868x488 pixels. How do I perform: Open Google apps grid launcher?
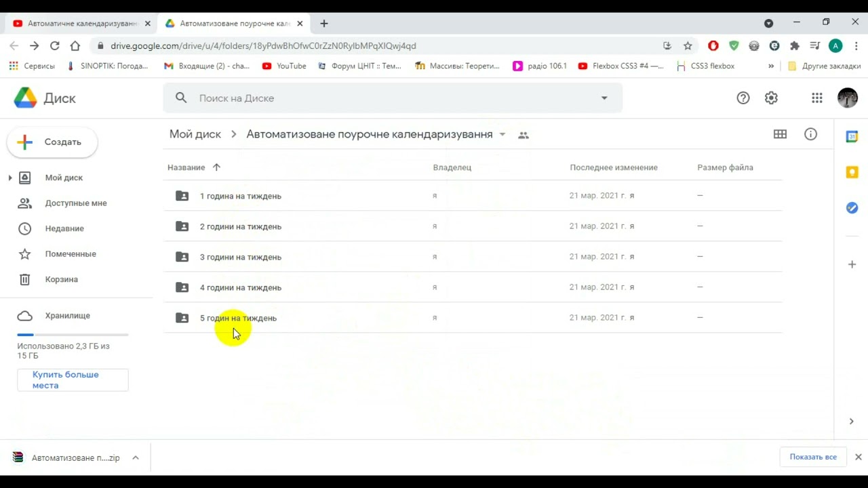click(817, 98)
